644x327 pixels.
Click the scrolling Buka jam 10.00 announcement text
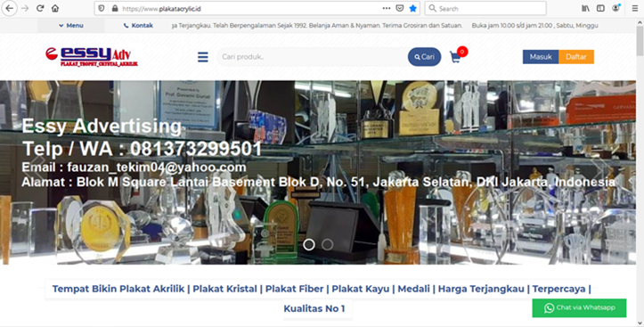[534, 26]
